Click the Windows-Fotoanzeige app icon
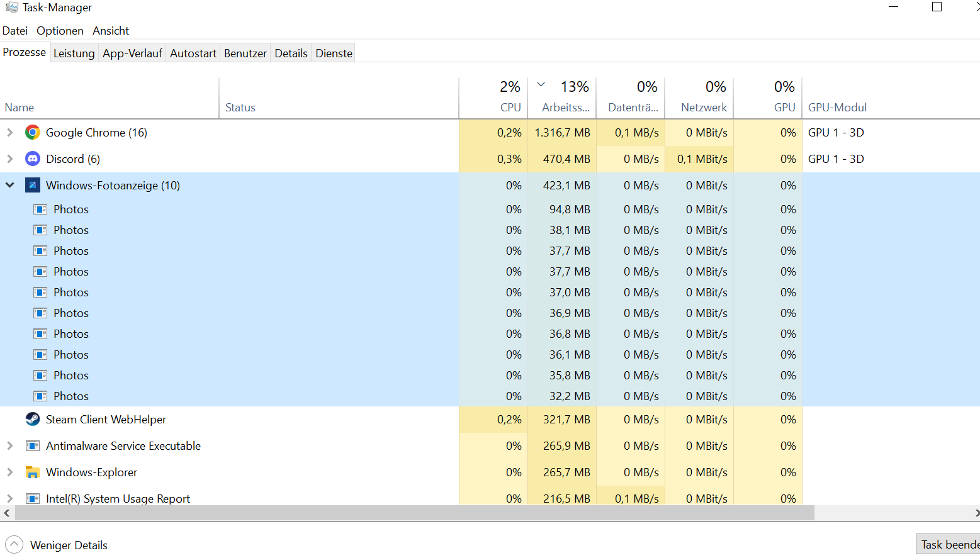 click(33, 185)
